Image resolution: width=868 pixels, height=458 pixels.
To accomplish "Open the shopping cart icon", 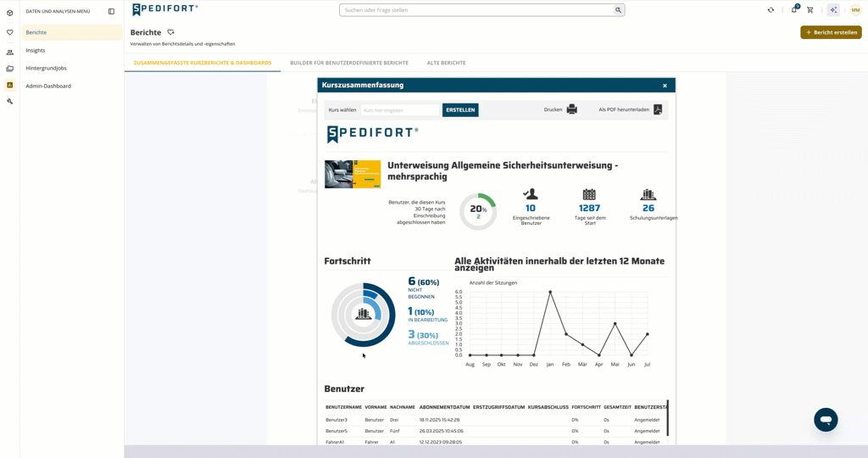I will [810, 10].
